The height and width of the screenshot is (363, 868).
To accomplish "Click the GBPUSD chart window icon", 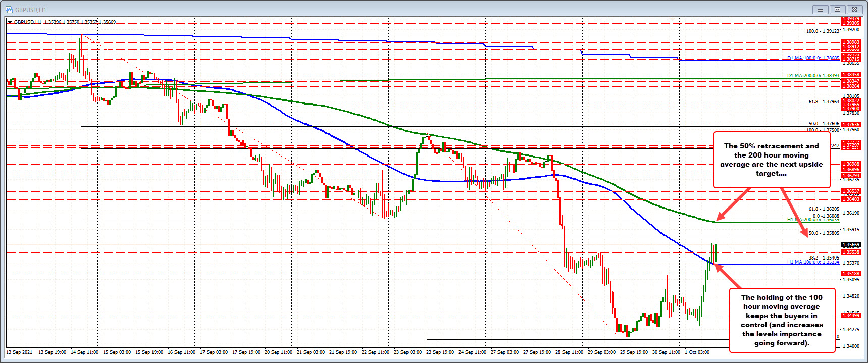I will coord(9,9).
